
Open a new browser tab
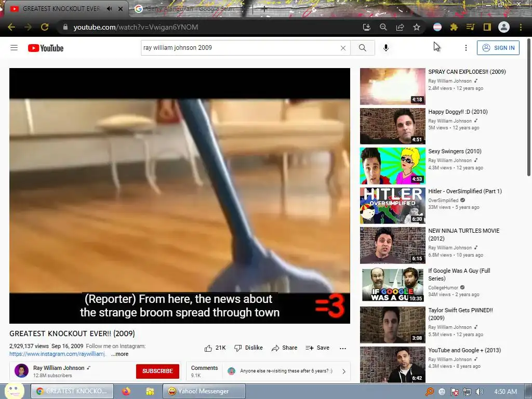(264, 9)
